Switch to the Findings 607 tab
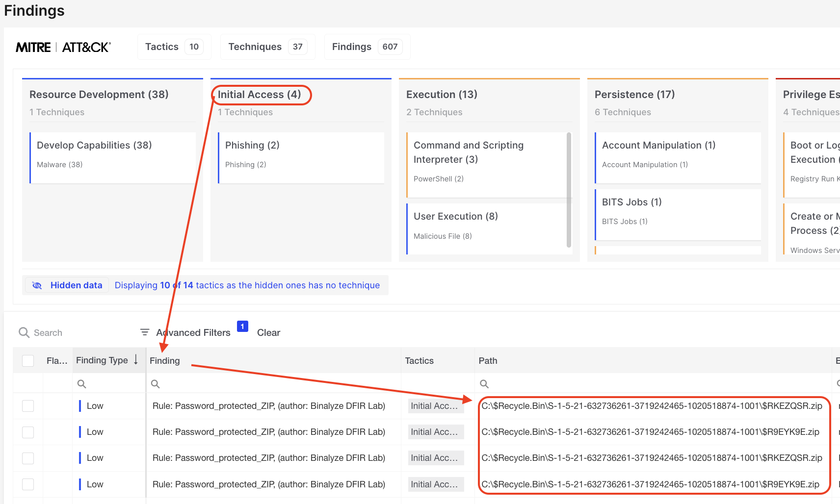The width and height of the screenshot is (840, 504). (367, 47)
